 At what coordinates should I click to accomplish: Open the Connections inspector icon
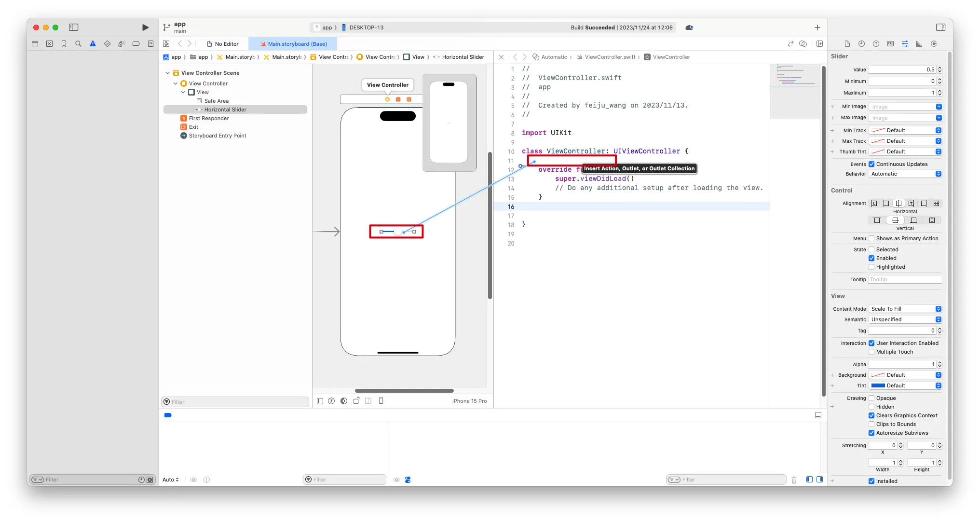point(934,44)
